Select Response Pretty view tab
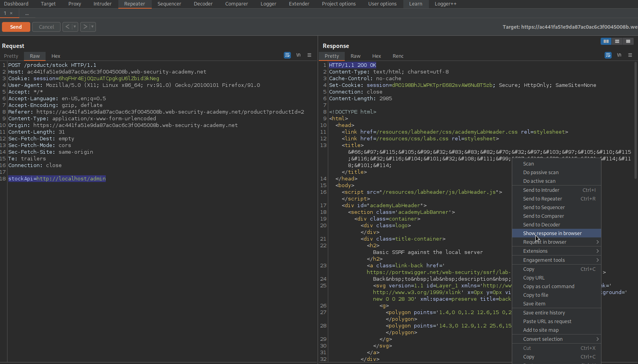Image resolution: width=638 pixels, height=364 pixels. coord(332,56)
